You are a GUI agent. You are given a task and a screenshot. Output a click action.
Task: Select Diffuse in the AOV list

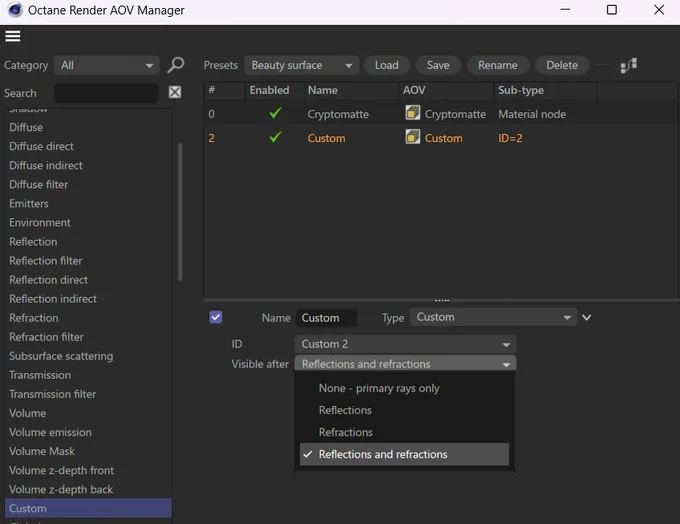[88, 127]
